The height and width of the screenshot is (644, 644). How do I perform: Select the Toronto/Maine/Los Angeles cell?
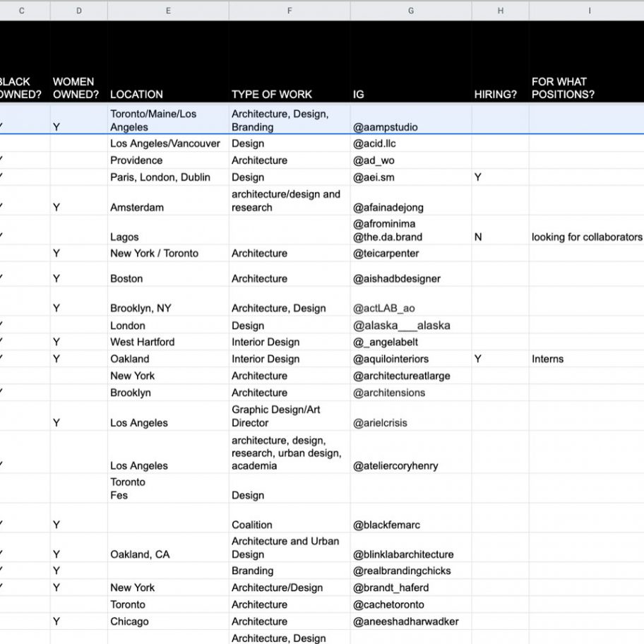click(168, 119)
